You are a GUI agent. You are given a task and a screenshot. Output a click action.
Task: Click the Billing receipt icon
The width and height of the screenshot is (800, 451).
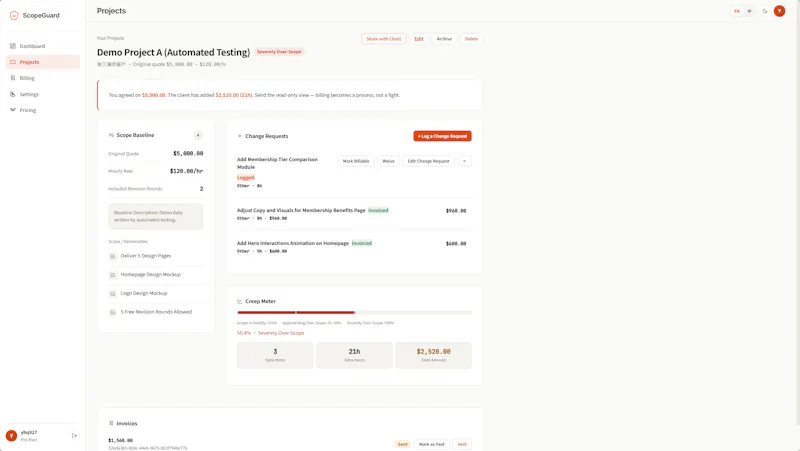pyautogui.click(x=13, y=78)
